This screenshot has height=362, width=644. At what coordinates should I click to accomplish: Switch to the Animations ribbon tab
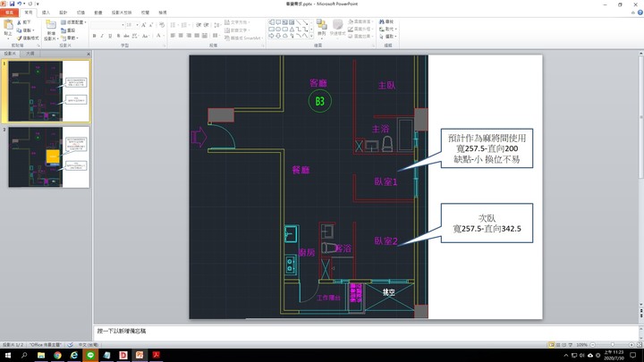tap(98, 13)
